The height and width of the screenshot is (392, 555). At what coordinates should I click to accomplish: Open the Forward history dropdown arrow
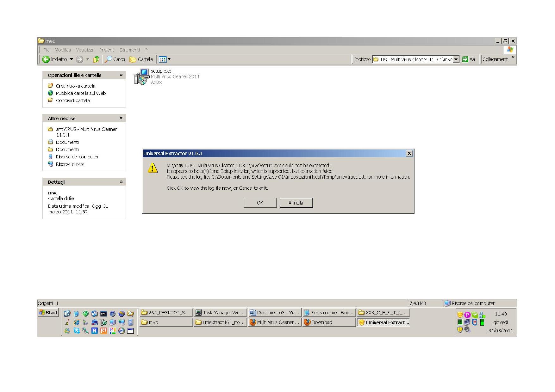coord(88,59)
